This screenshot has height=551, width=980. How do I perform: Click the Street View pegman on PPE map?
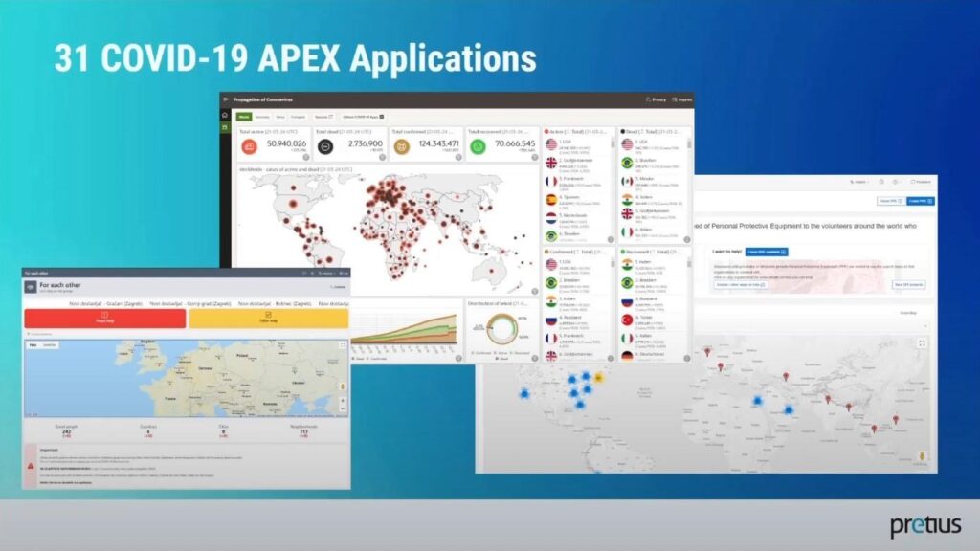click(x=922, y=456)
